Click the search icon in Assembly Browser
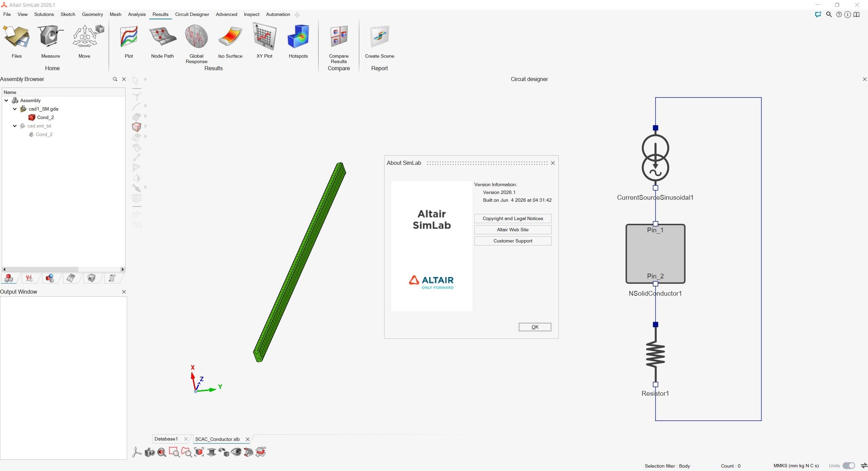 (115, 79)
